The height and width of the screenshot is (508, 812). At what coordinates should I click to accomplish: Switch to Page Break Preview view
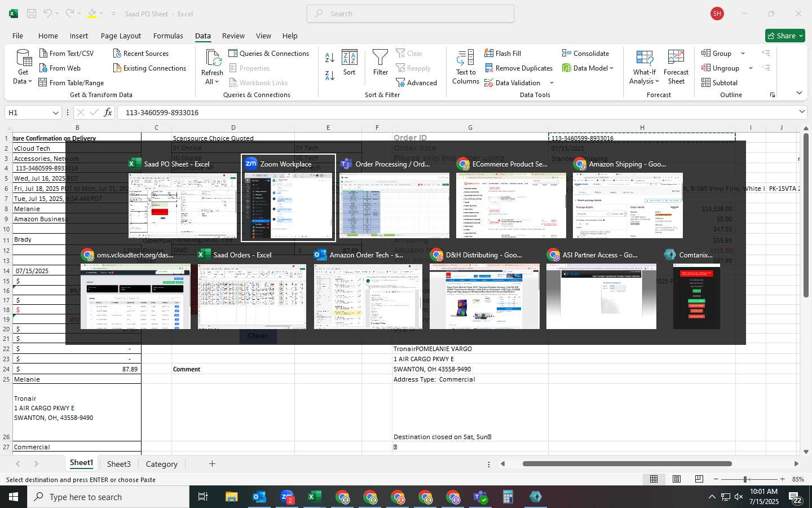(x=699, y=479)
